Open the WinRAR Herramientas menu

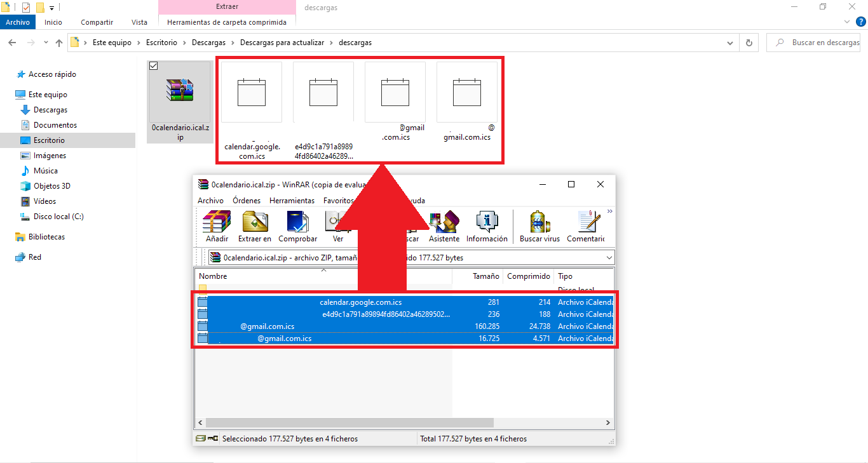[x=292, y=200]
